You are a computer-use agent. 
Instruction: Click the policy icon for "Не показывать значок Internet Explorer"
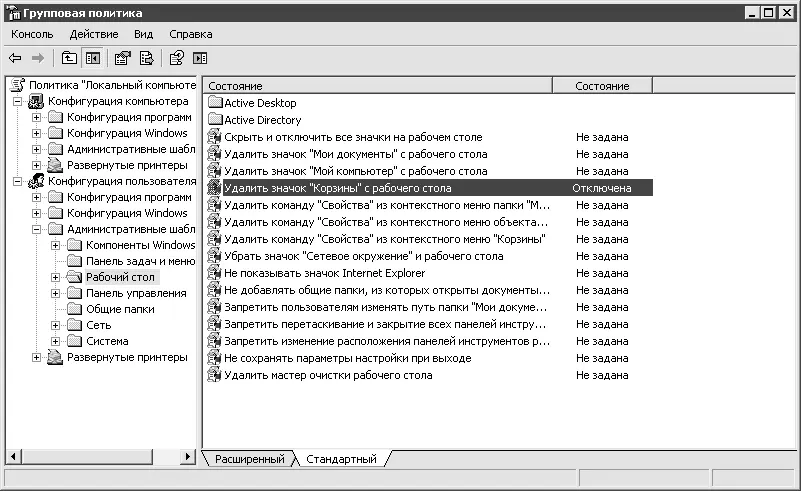[x=215, y=273]
